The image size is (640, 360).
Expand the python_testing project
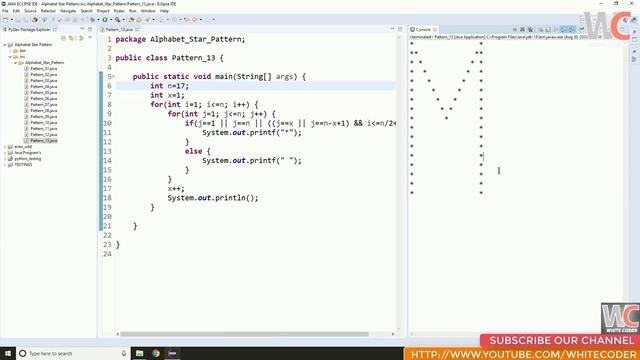5,159
